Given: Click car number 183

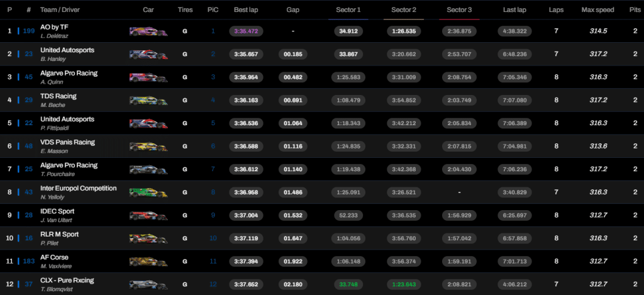Looking at the screenshot, I should pyautogui.click(x=29, y=261).
